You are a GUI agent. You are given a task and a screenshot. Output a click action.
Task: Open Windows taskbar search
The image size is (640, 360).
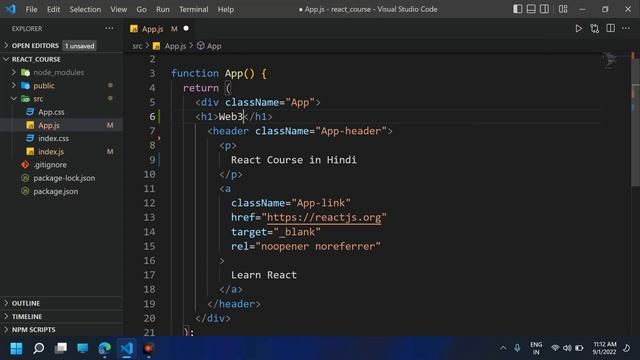[39, 349]
